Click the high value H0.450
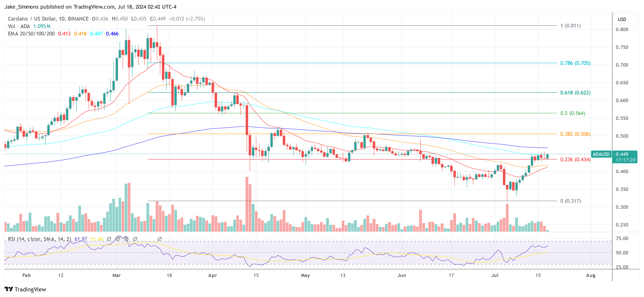The image size is (644, 297). point(120,19)
